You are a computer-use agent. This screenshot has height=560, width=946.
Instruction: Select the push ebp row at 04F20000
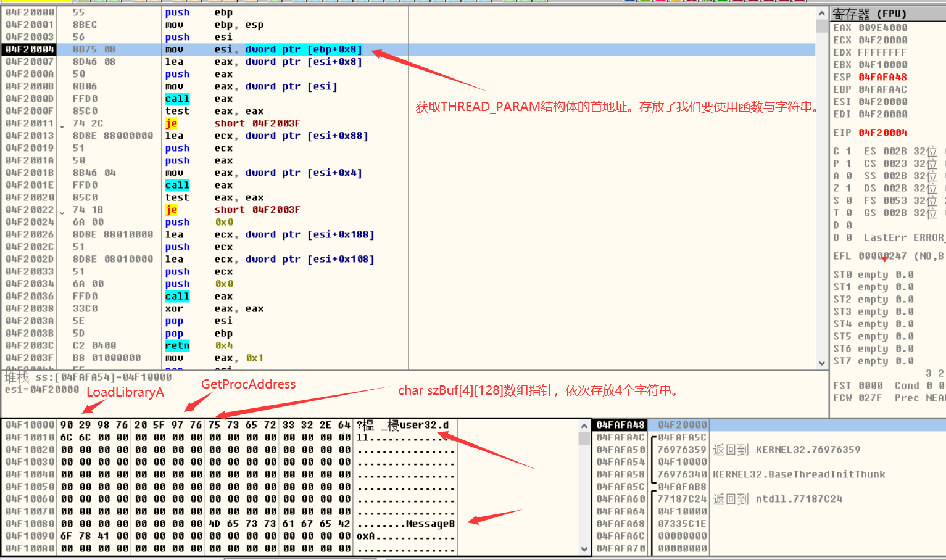click(409, 12)
